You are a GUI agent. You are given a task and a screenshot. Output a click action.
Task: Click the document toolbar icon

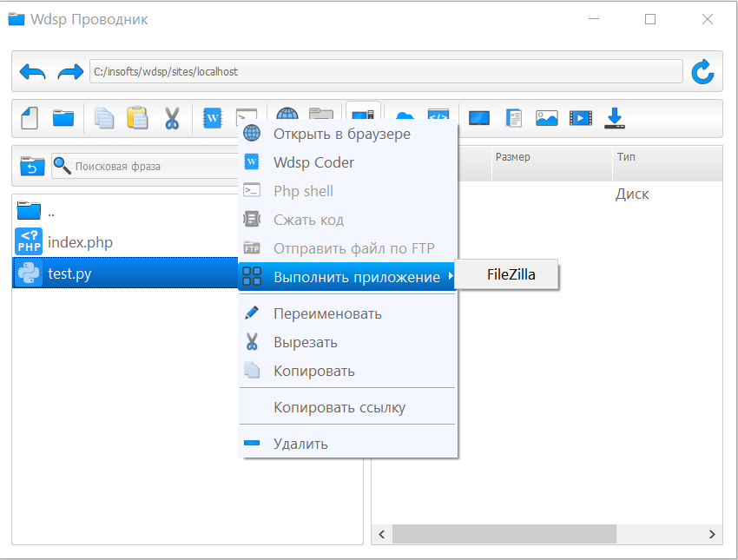[513, 118]
